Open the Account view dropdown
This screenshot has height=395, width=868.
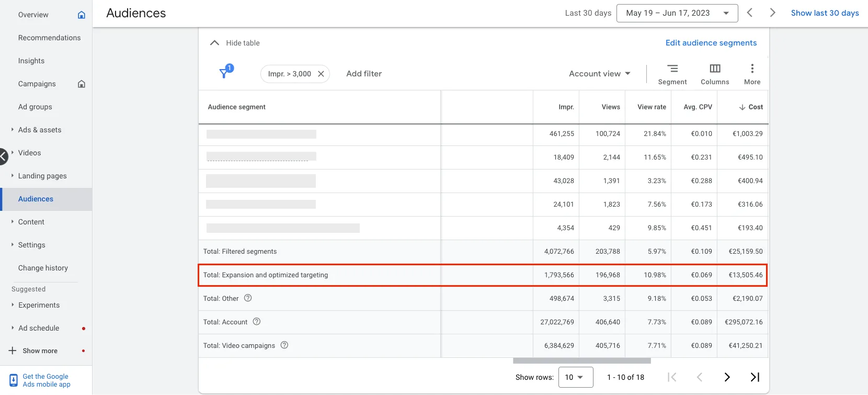(x=600, y=74)
